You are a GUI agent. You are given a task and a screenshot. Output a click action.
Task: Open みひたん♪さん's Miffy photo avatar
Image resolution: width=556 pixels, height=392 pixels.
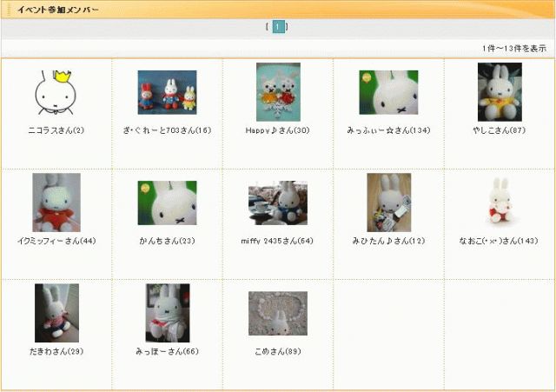389,203
